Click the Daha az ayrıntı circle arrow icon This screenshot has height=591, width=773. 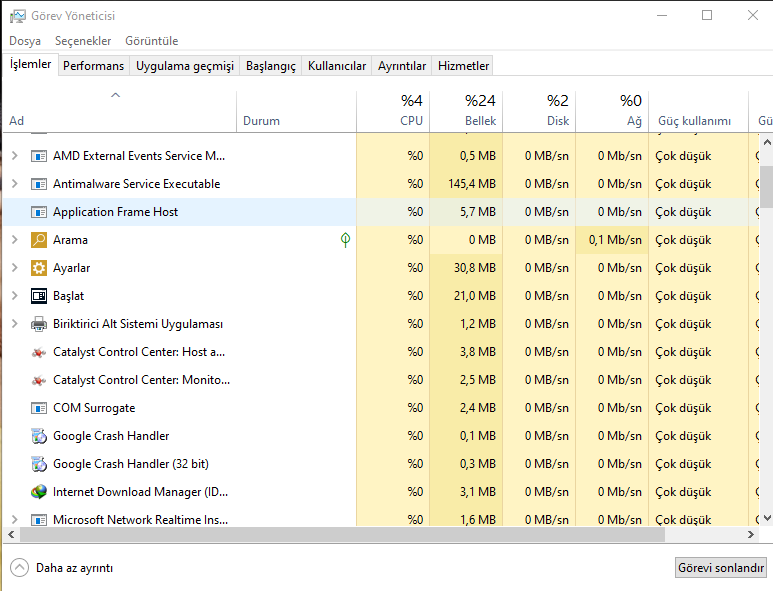[19, 568]
